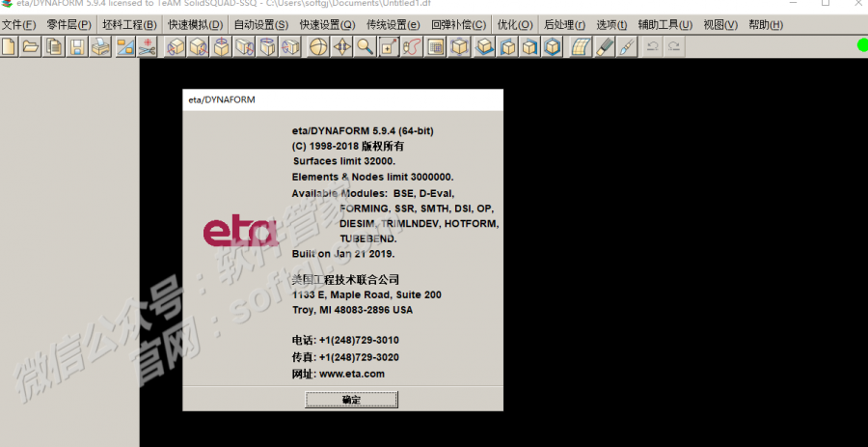Viewport: 868px width, 447px height.
Task: Open the 坯料工程(B) menu
Action: click(x=129, y=25)
